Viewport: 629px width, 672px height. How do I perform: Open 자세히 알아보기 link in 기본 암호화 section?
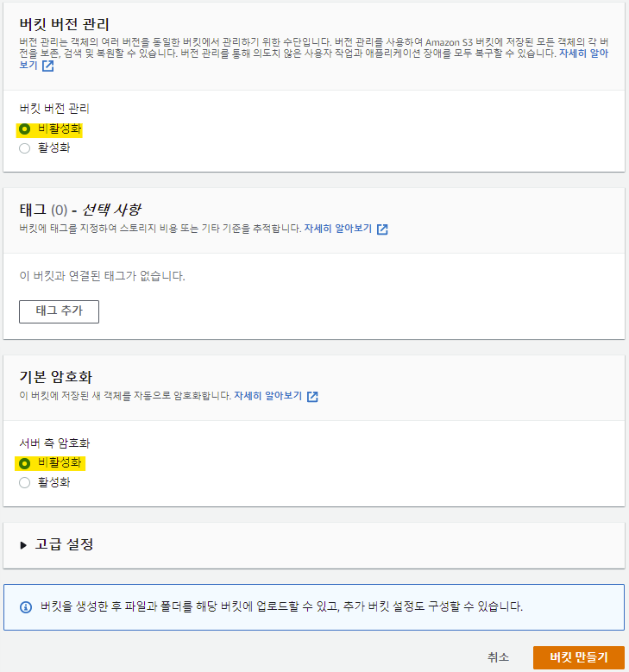(268, 396)
